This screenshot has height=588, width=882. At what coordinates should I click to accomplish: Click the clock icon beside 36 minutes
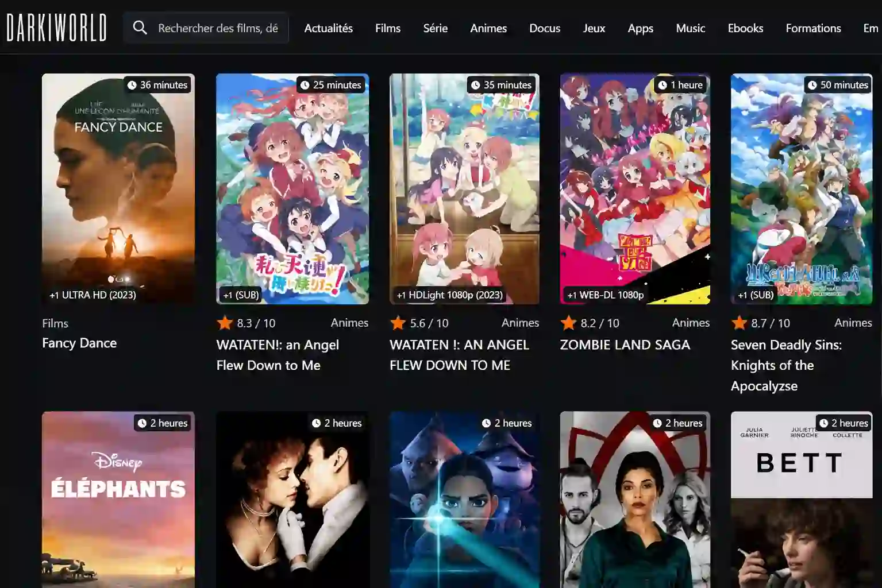[132, 85]
